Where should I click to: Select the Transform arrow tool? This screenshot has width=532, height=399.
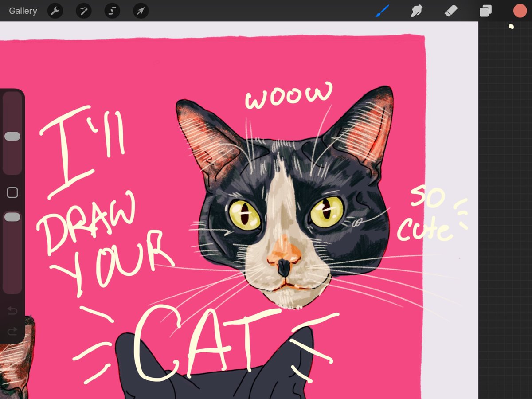click(140, 11)
